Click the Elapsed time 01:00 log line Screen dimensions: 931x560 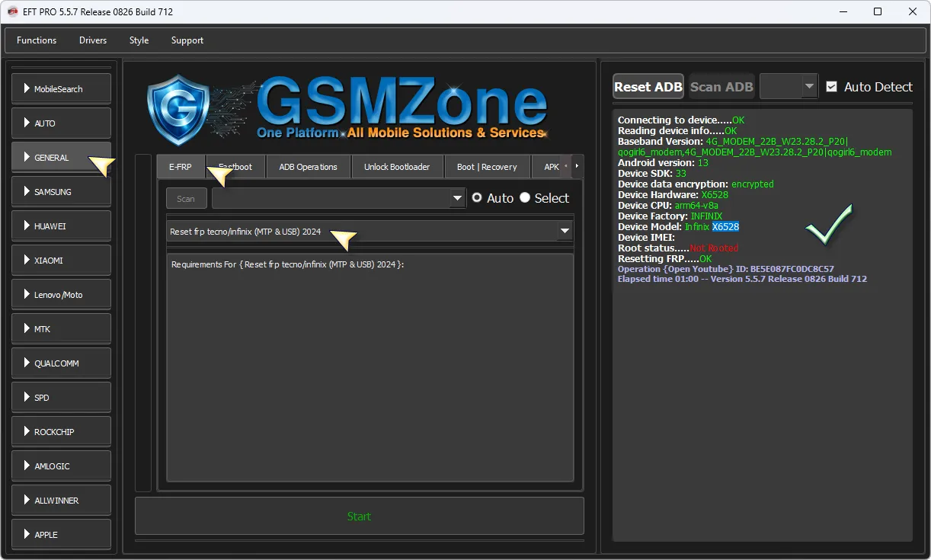[742, 279]
